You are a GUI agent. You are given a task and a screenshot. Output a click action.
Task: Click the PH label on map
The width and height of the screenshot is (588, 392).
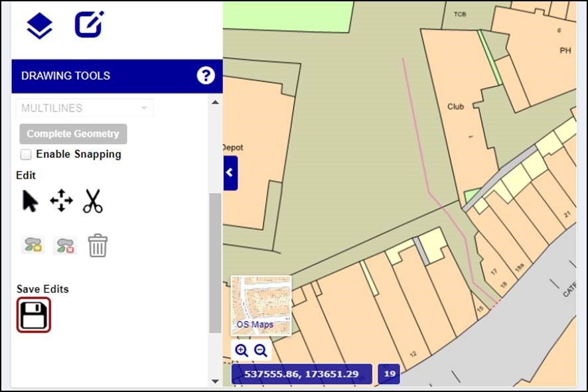coord(565,50)
